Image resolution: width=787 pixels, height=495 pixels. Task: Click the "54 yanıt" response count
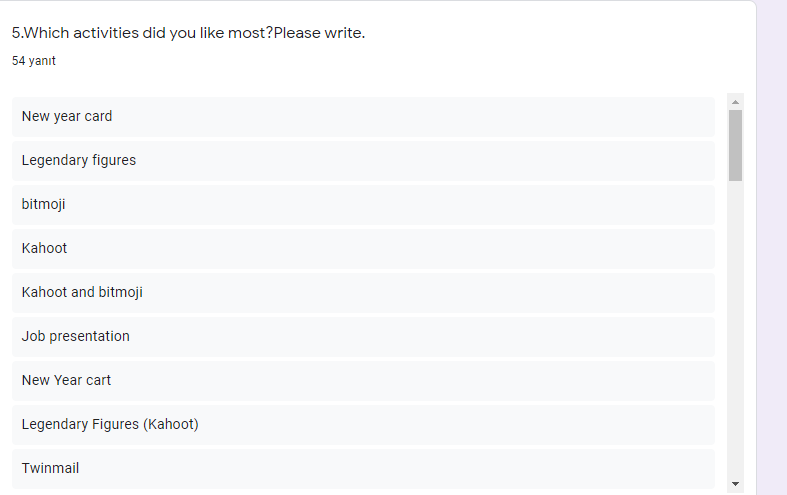pos(34,61)
